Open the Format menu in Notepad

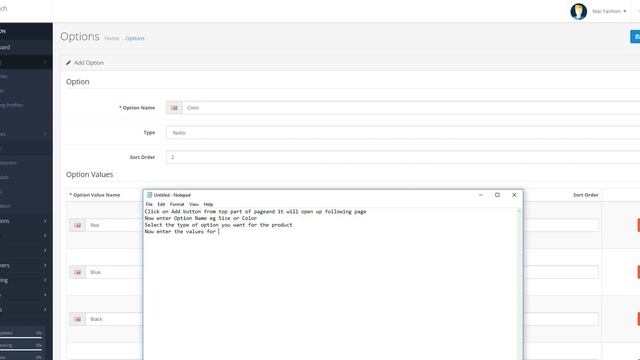(177, 204)
